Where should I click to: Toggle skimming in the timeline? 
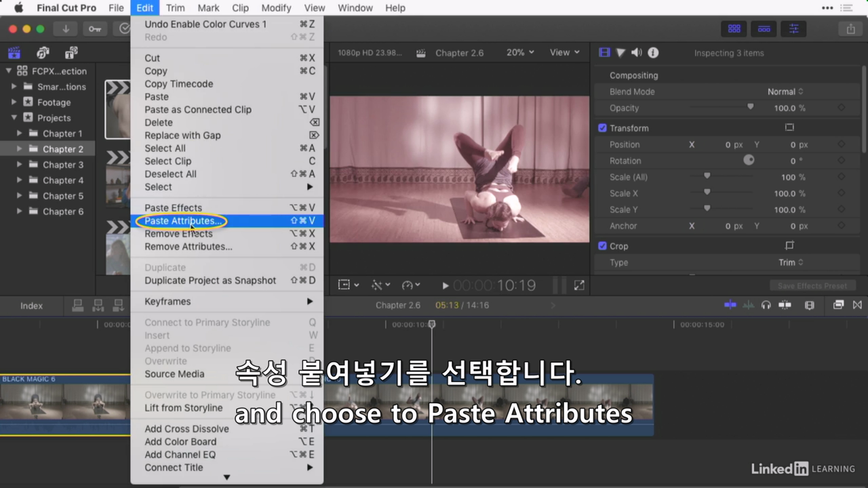(x=730, y=305)
